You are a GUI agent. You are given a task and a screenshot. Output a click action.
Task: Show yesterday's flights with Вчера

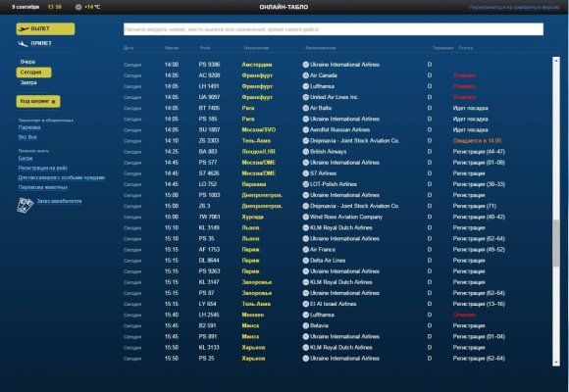(x=27, y=62)
